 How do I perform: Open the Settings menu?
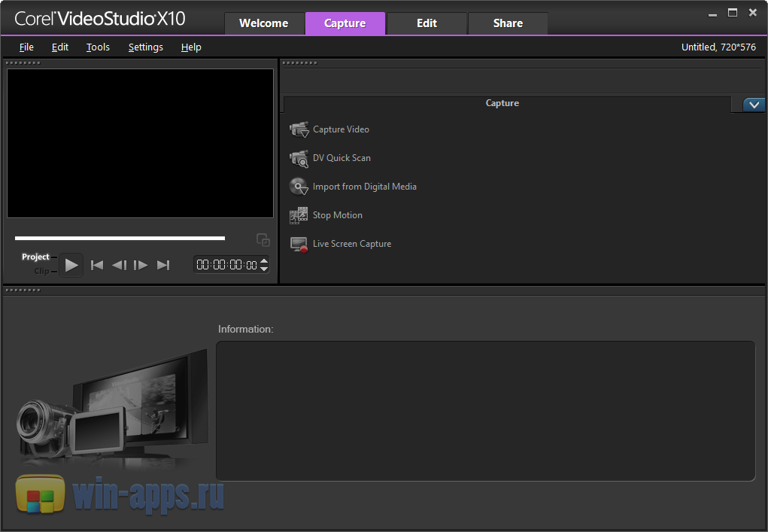tap(145, 47)
